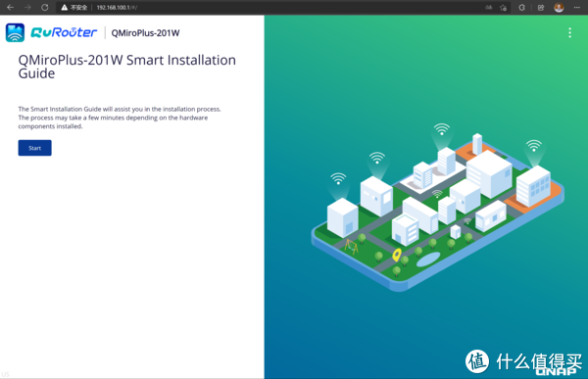This screenshot has height=379, width=588.
Task: Add page to favorites with star icon
Action: 504,8
